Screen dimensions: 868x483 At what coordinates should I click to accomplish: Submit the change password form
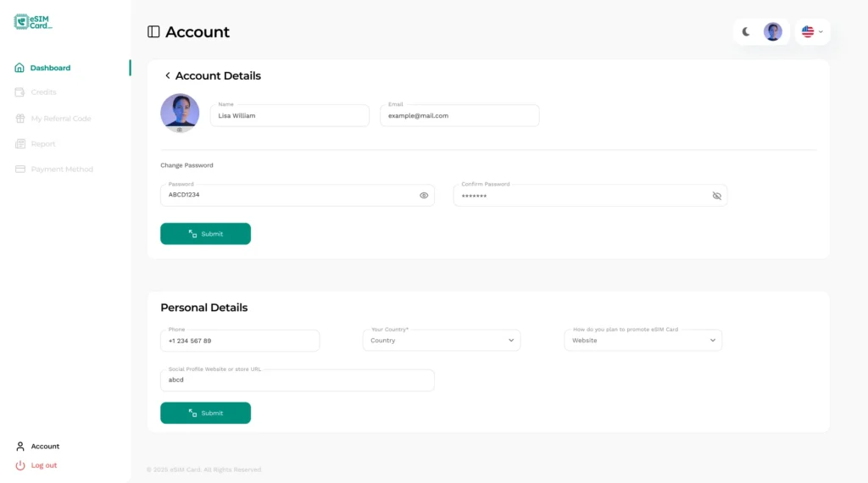pos(205,234)
